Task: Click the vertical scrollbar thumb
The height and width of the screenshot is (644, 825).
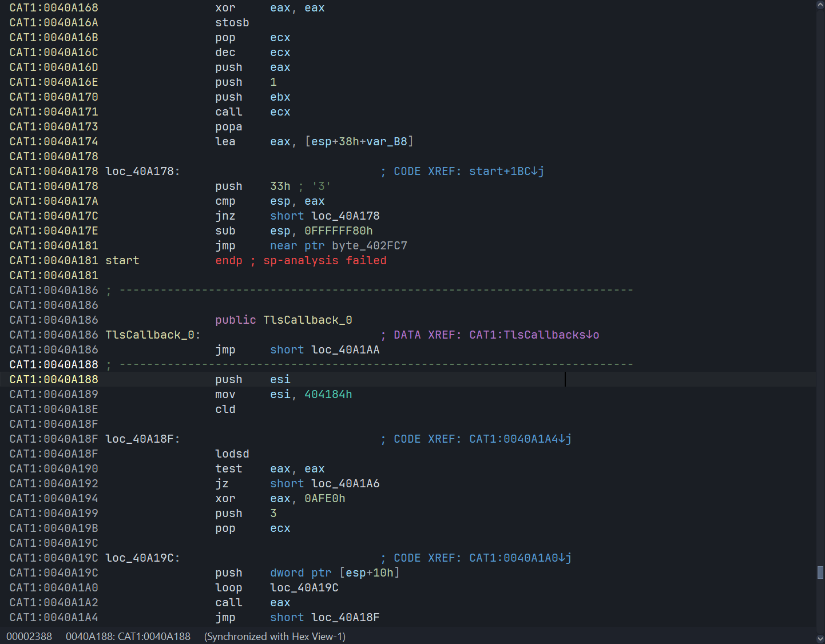Action: tap(820, 573)
